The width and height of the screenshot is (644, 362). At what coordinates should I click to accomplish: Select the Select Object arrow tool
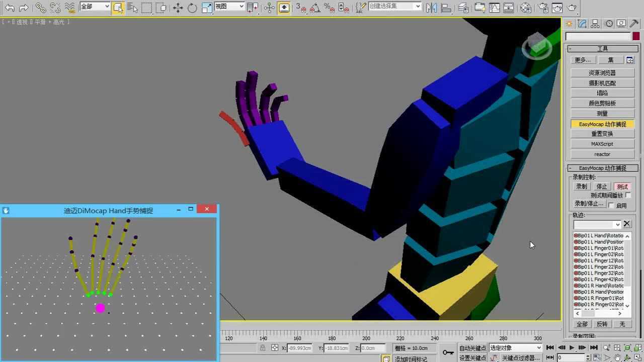point(119,8)
